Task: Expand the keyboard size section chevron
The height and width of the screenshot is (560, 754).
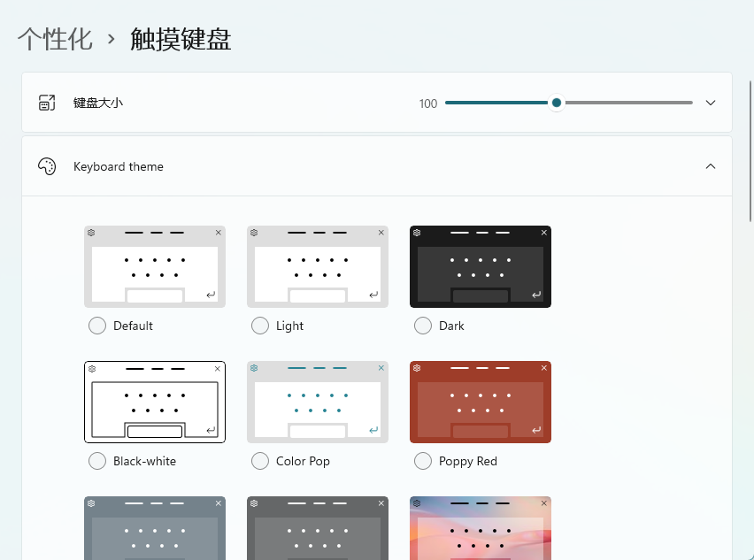Action: (x=711, y=103)
